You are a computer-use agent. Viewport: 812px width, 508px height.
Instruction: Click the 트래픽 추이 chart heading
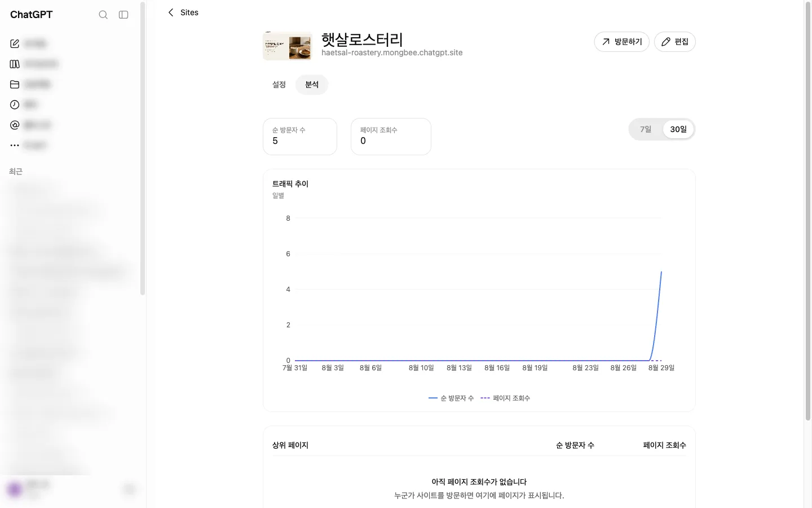(290, 184)
